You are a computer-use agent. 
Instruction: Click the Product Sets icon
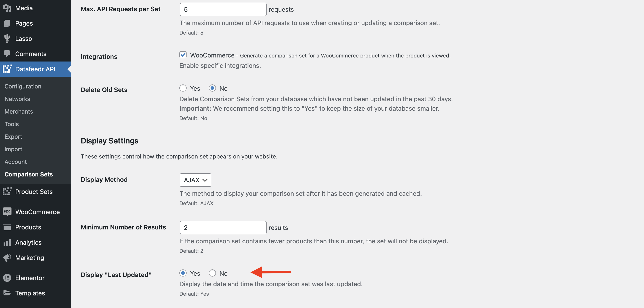7,191
